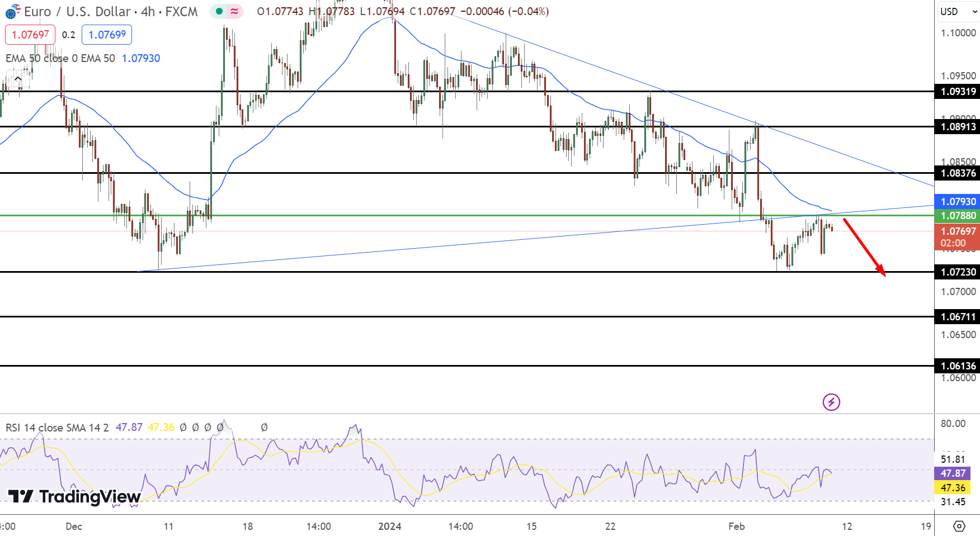
Task: Click the Dec label on time axis
Action: [74, 526]
